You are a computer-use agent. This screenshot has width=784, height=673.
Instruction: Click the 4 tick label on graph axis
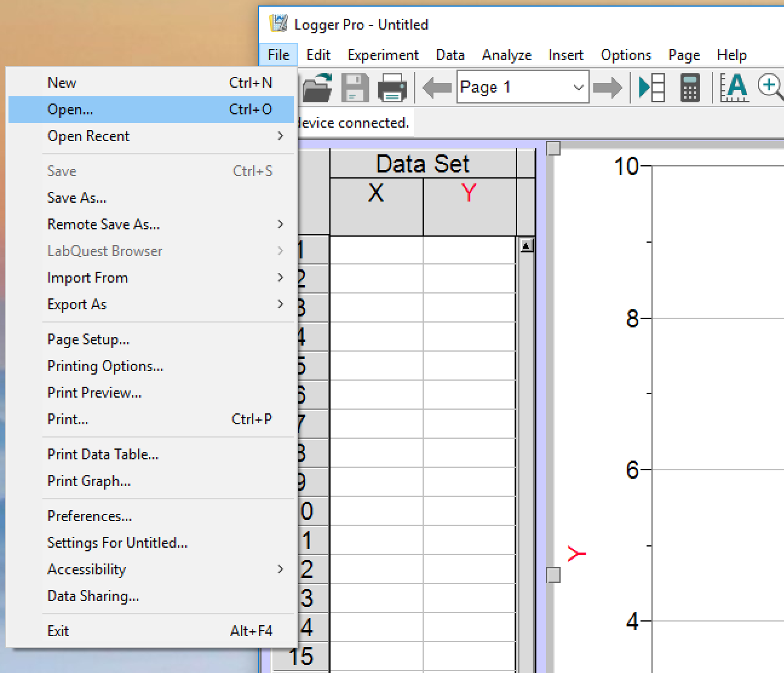click(633, 621)
